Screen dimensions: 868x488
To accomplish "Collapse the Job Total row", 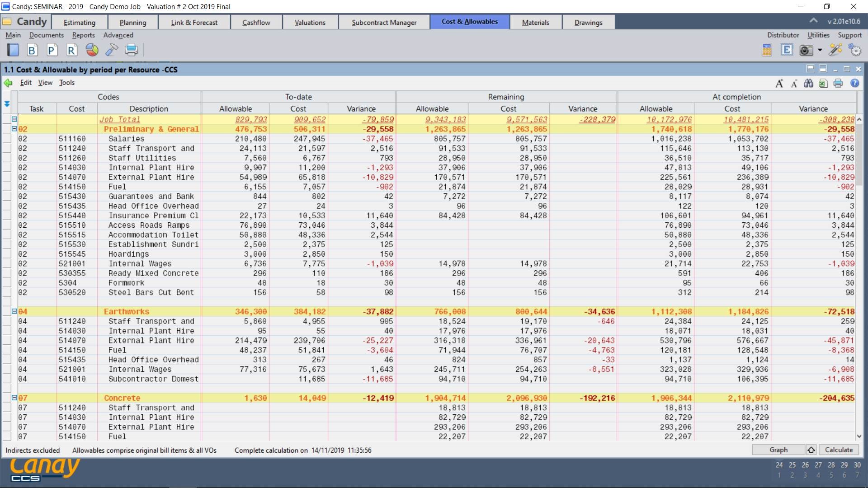I will pyautogui.click(x=14, y=119).
